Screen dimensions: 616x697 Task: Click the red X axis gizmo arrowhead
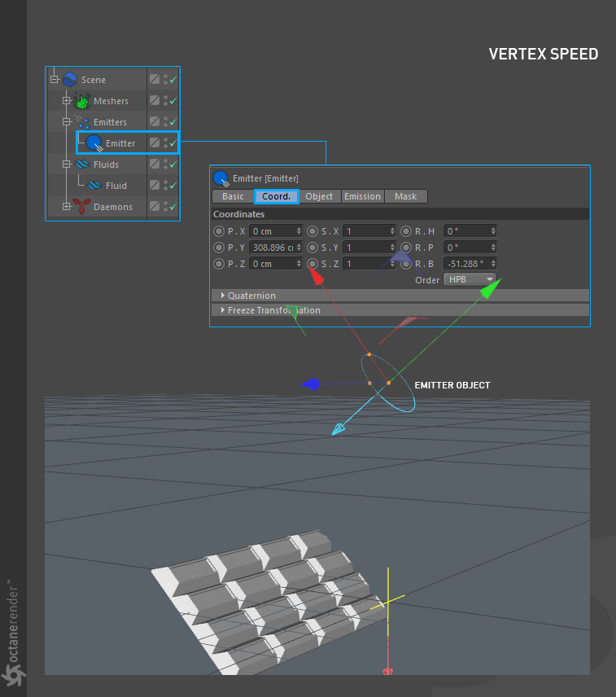(317, 276)
